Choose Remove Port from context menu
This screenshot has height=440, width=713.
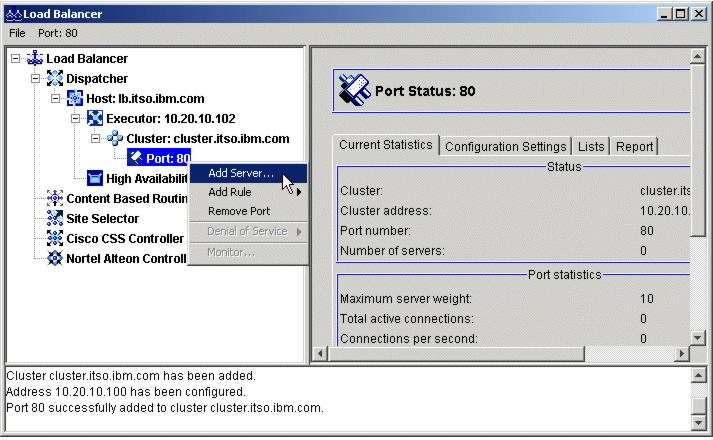pyautogui.click(x=248, y=211)
